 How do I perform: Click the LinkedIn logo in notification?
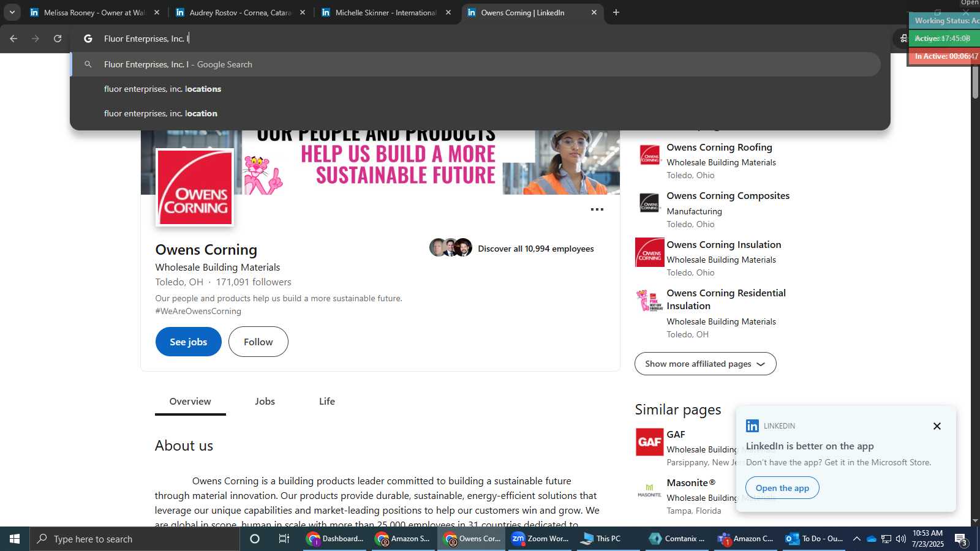(752, 425)
